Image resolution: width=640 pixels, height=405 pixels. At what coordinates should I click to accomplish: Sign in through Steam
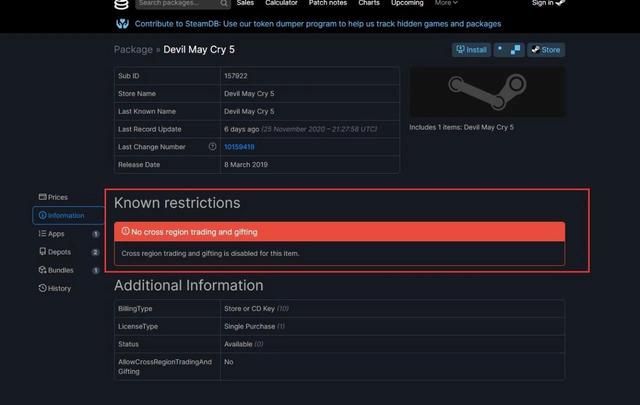click(x=548, y=3)
